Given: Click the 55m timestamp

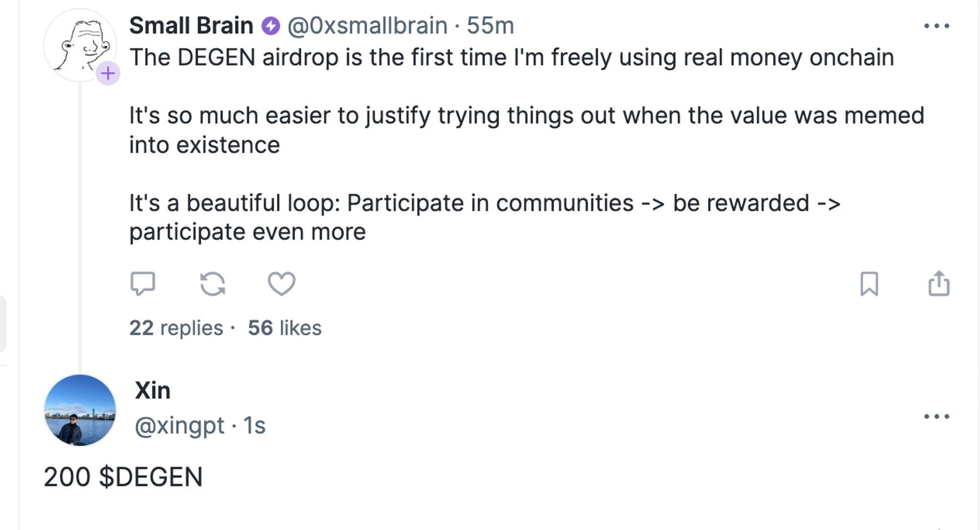Looking at the screenshot, I should tap(490, 25).
